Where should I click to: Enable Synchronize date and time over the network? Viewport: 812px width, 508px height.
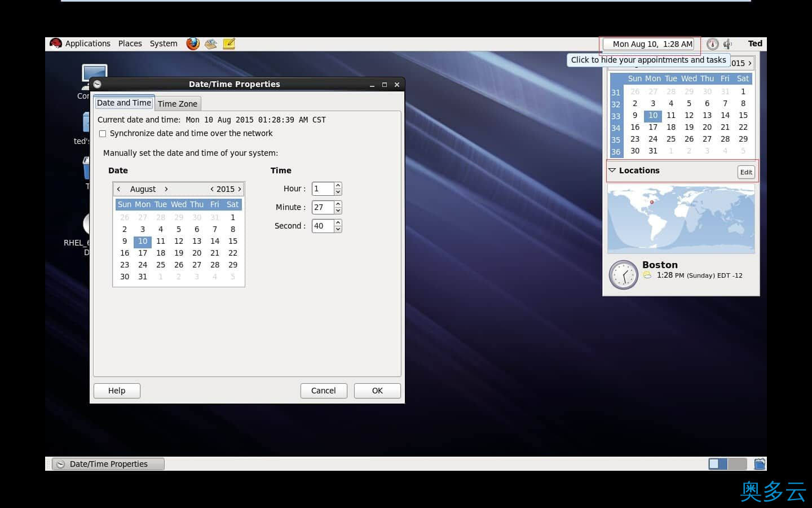point(103,134)
